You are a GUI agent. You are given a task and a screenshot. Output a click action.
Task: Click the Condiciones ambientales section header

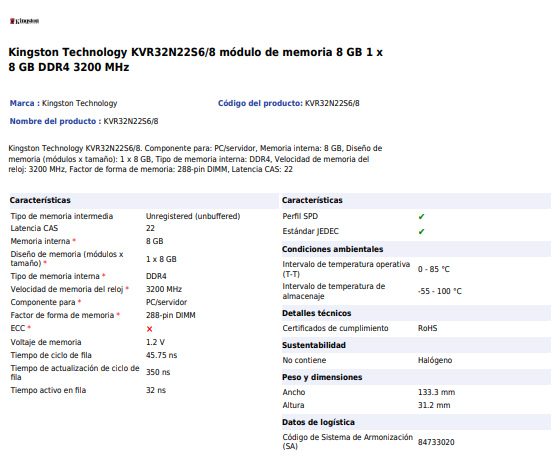pos(416,249)
